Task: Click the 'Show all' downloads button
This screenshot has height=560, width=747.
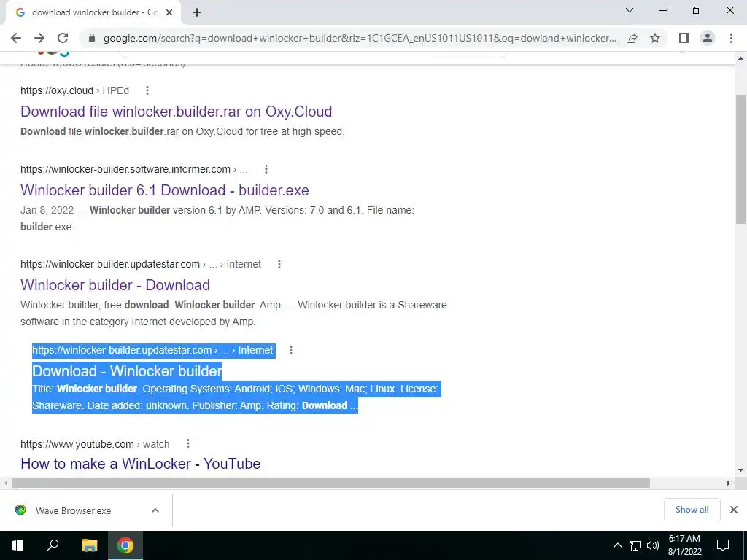Action: [692, 510]
